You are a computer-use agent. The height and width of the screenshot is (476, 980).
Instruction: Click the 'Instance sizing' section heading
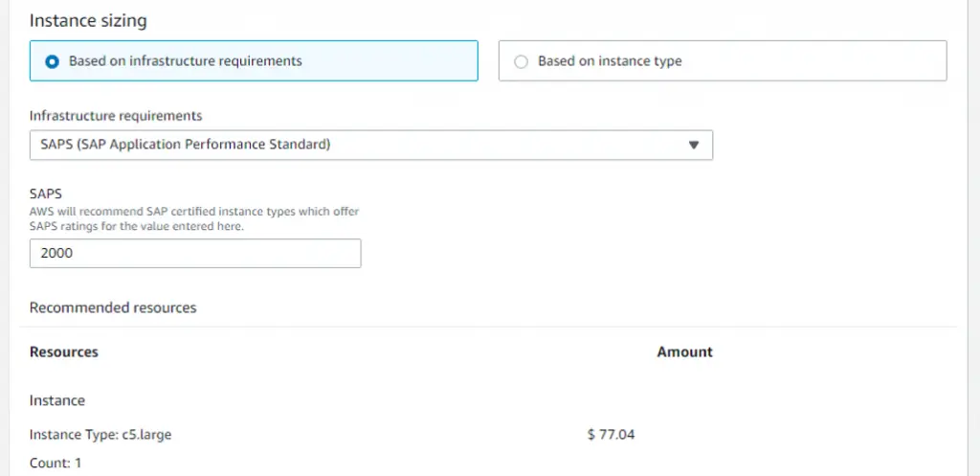(88, 21)
